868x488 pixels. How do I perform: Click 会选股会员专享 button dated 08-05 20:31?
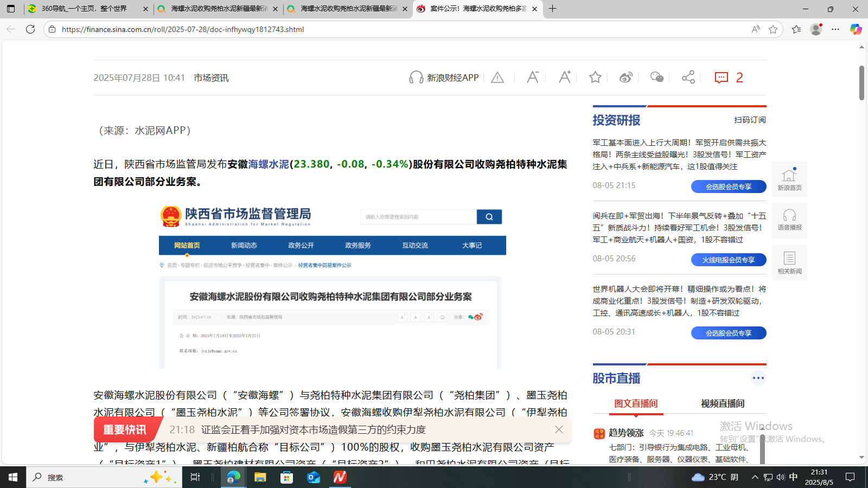729,333
